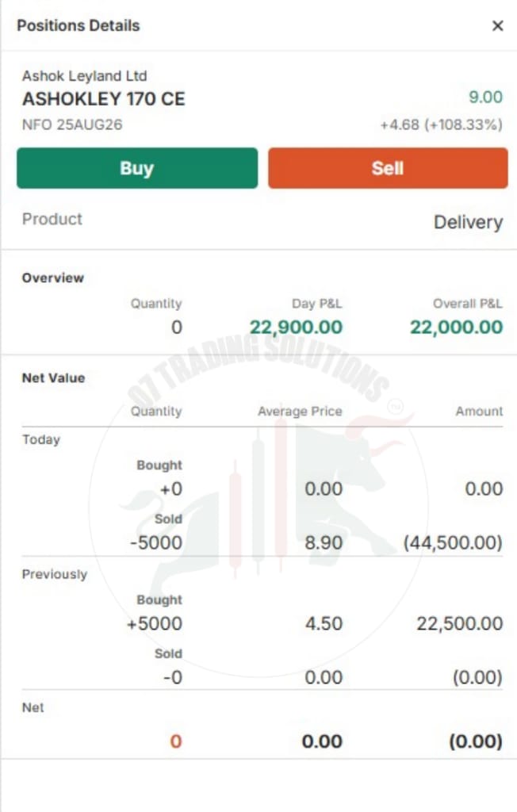The height and width of the screenshot is (812, 517).
Task: Click the last traded price 9.00
Action: [x=485, y=97]
